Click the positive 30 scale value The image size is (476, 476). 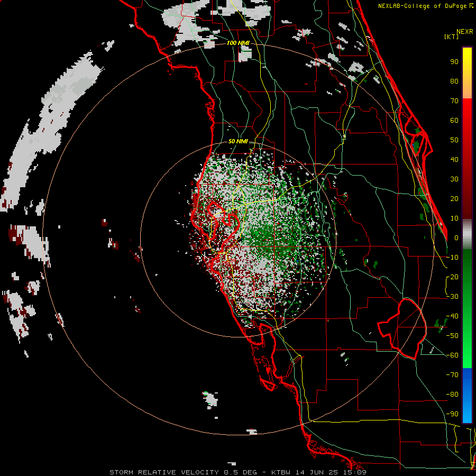click(454, 179)
